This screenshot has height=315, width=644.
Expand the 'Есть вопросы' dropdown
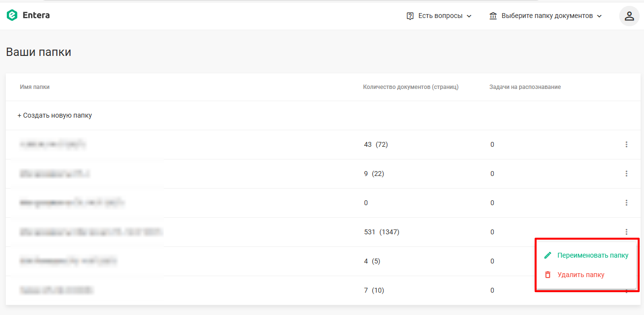(439, 16)
